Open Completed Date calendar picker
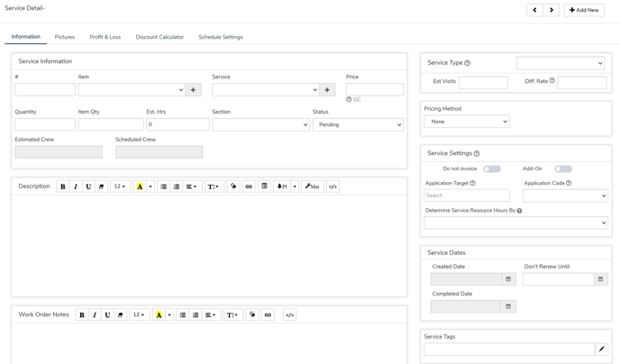The width and height of the screenshot is (620, 364). pos(508,306)
